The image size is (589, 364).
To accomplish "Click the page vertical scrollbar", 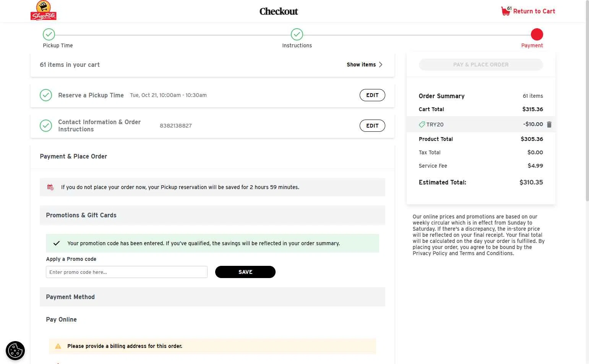I will tap(587, 115).
